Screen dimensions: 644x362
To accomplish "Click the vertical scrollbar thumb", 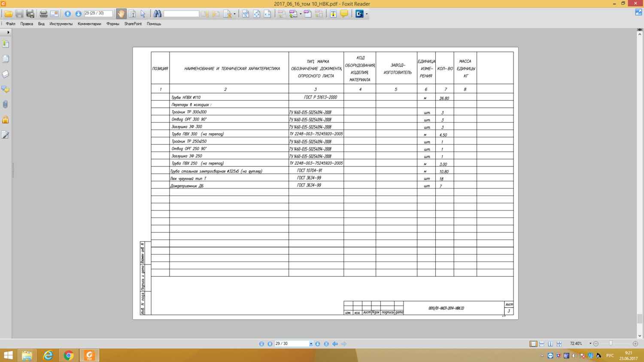I will point(640,319).
